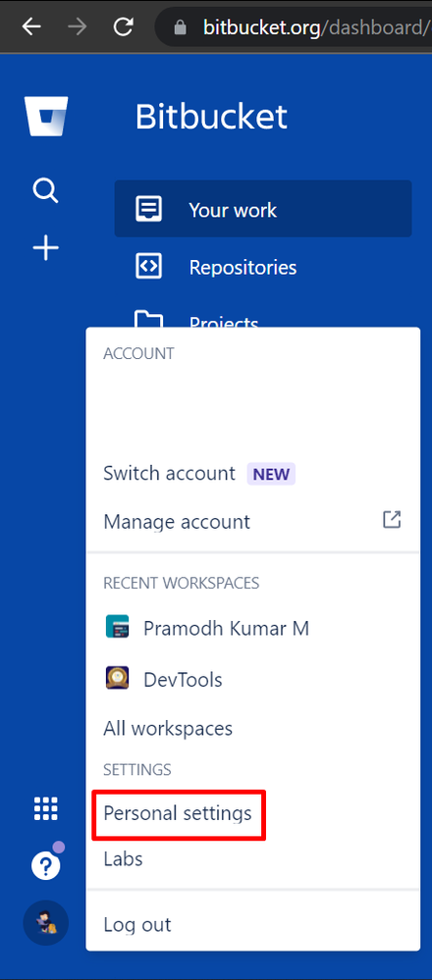432x980 pixels.
Task: Click the padlock site info icon
Action: tap(181, 26)
